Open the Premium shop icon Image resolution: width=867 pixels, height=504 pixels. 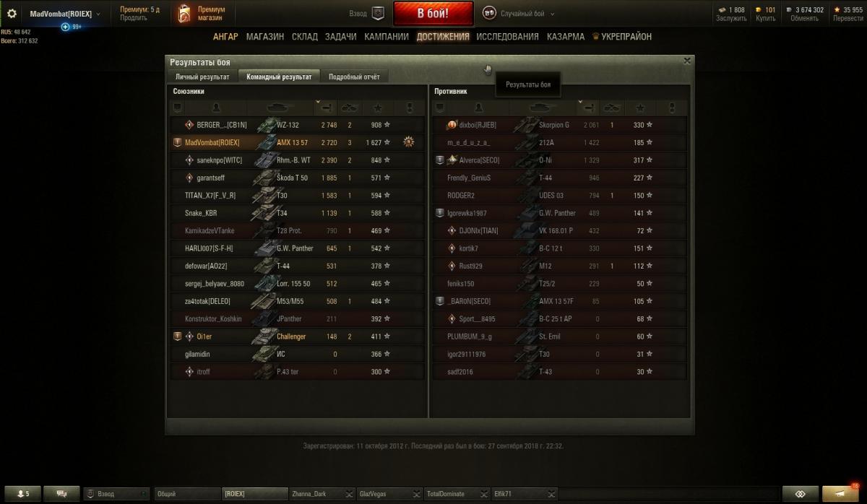(184, 14)
